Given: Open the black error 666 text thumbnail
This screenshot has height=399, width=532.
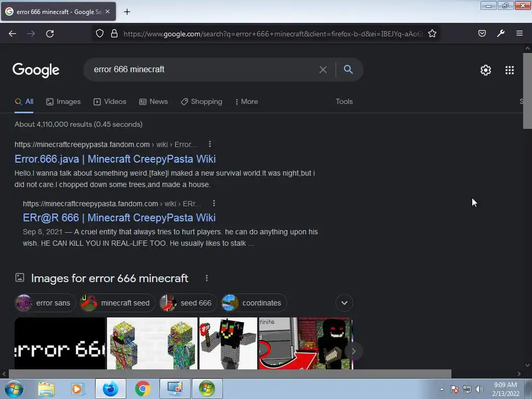Looking at the screenshot, I should click(x=60, y=343).
